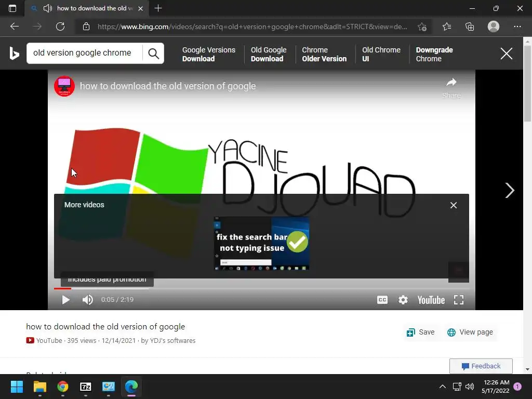532x399 pixels.
Task: Show hidden tray icons
Action: click(443, 387)
